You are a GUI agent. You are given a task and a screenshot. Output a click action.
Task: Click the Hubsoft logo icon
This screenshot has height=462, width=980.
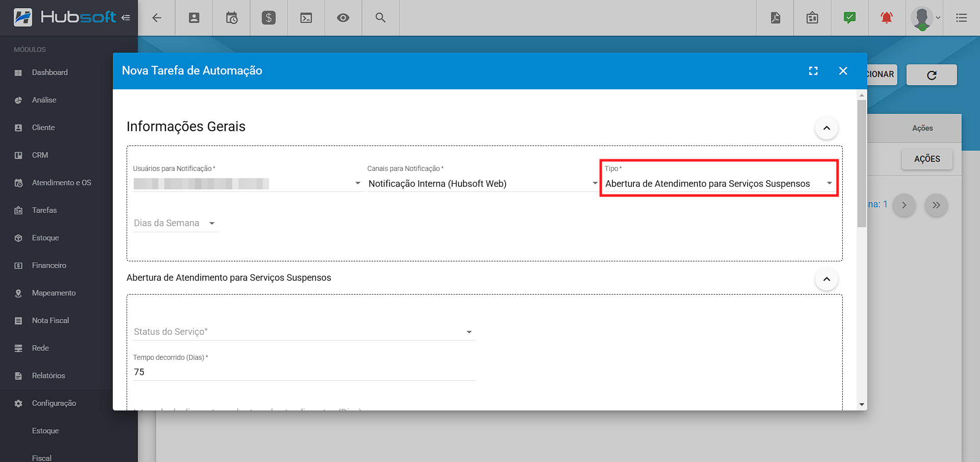point(23,17)
